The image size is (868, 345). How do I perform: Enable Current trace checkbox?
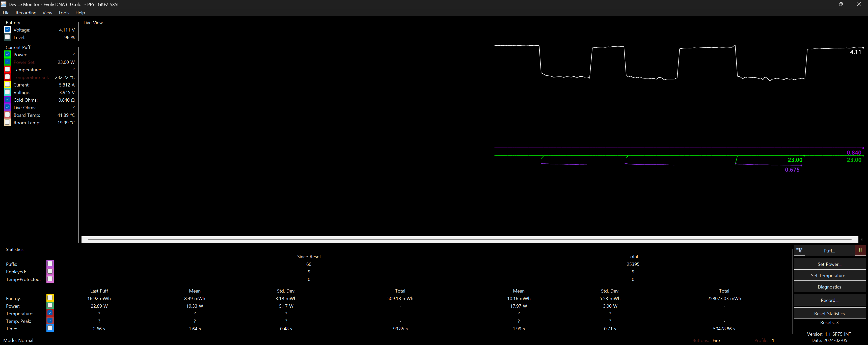[7, 84]
